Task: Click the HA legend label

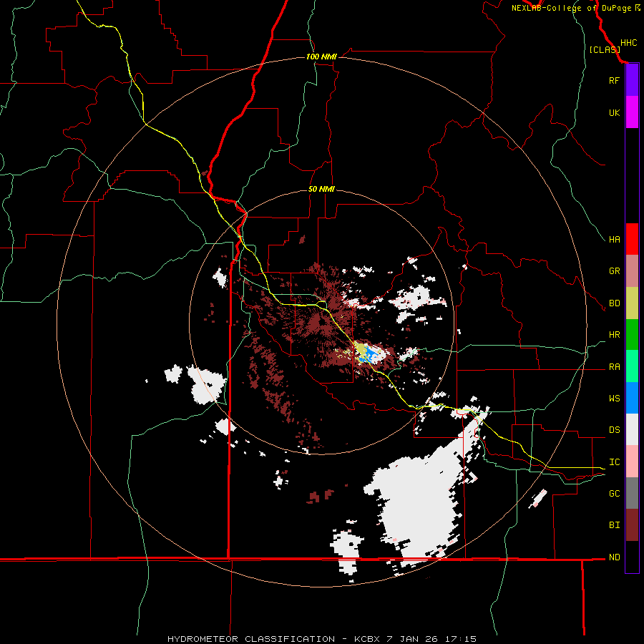Action: 614,240
